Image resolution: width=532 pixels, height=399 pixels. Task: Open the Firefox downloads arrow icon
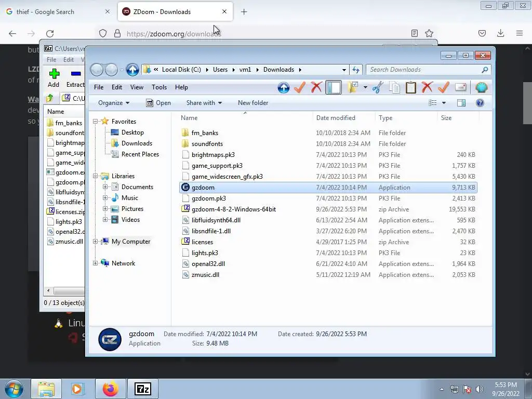click(500, 33)
